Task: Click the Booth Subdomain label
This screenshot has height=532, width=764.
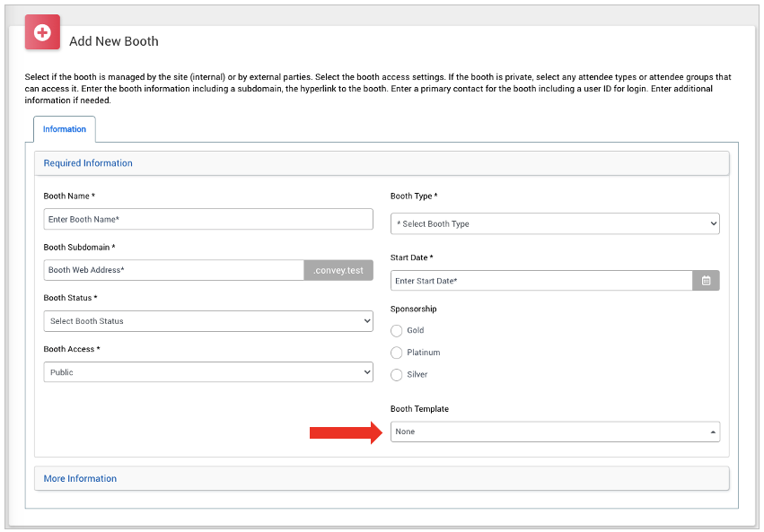Action: coord(79,248)
